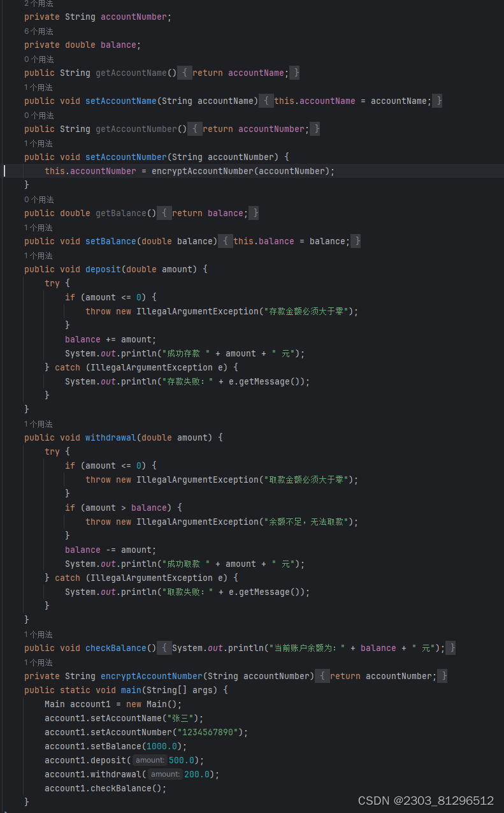Click the this.accountNumber assignment line
Viewport: 504px width, 813px height.
click(189, 171)
